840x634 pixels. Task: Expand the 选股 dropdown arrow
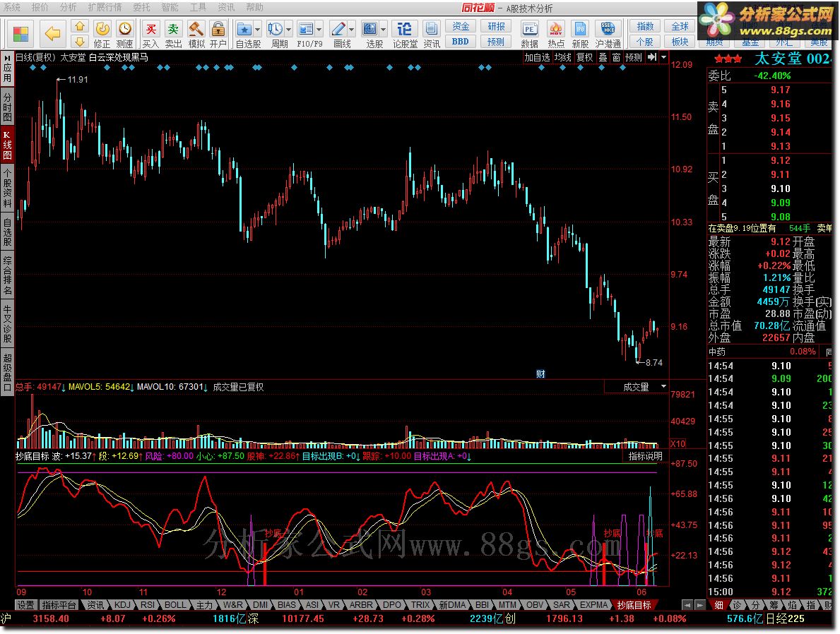tap(384, 30)
